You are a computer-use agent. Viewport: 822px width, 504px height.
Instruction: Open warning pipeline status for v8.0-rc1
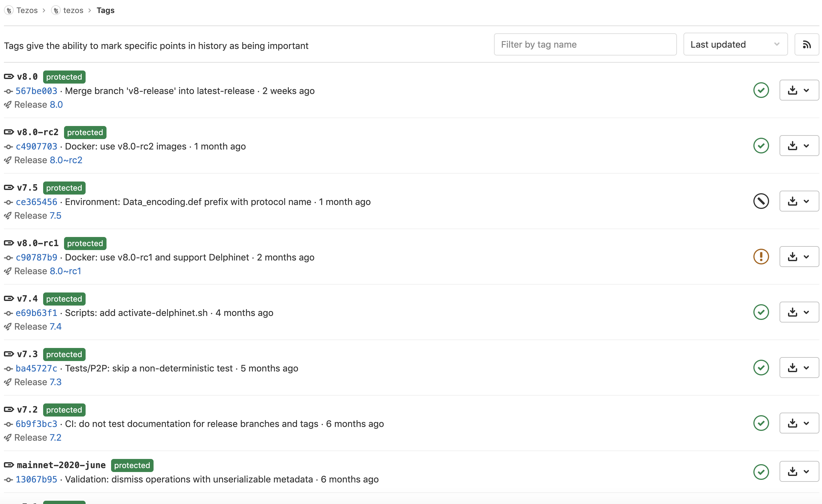click(761, 256)
